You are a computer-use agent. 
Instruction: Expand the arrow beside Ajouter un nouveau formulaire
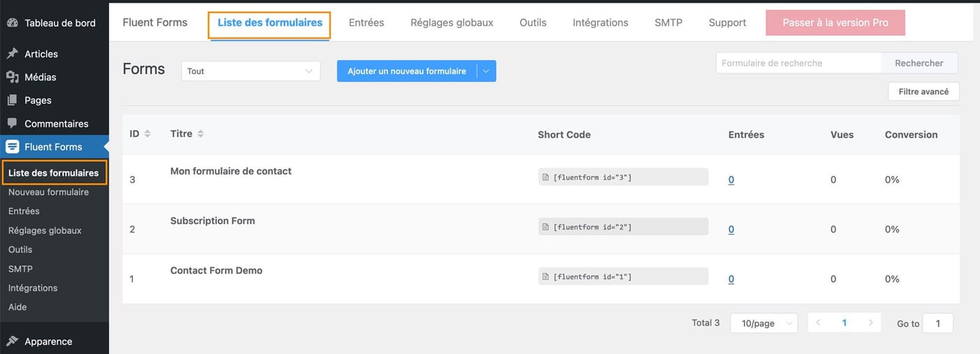pos(486,71)
